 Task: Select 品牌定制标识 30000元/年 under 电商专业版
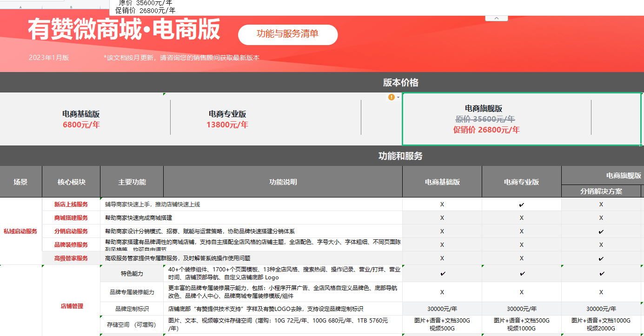(x=522, y=309)
